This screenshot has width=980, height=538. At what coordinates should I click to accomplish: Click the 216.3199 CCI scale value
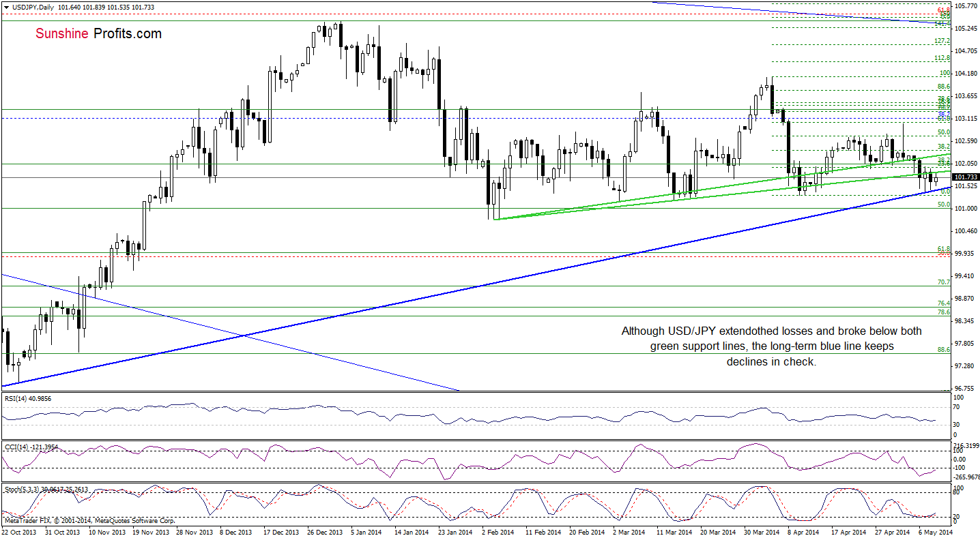click(x=966, y=445)
